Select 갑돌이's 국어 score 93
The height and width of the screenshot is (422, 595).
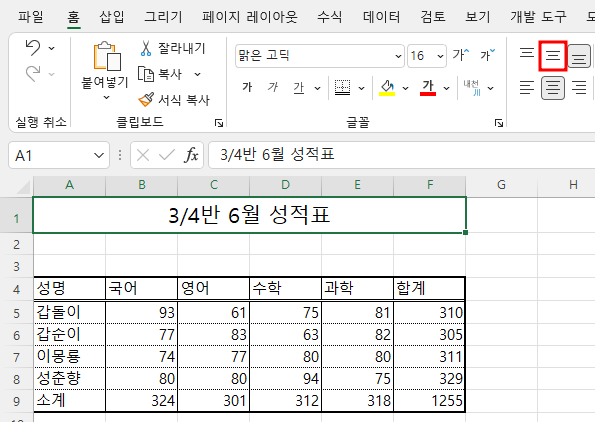coord(142,313)
